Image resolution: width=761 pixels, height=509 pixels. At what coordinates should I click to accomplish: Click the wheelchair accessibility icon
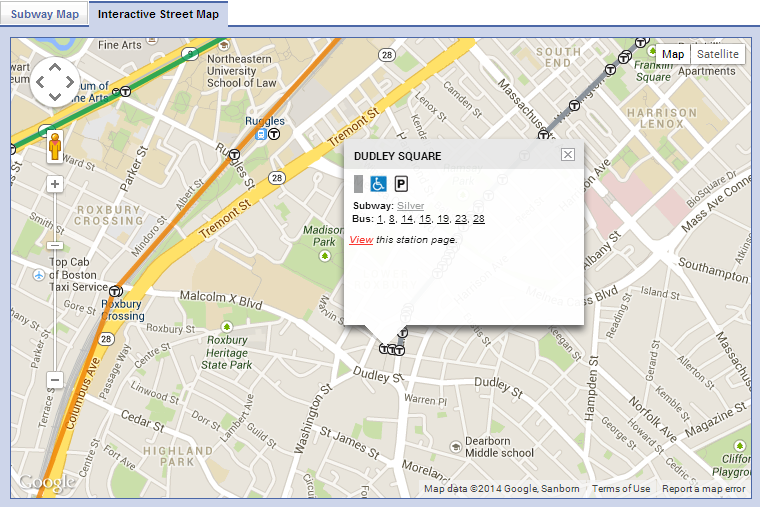coord(379,184)
